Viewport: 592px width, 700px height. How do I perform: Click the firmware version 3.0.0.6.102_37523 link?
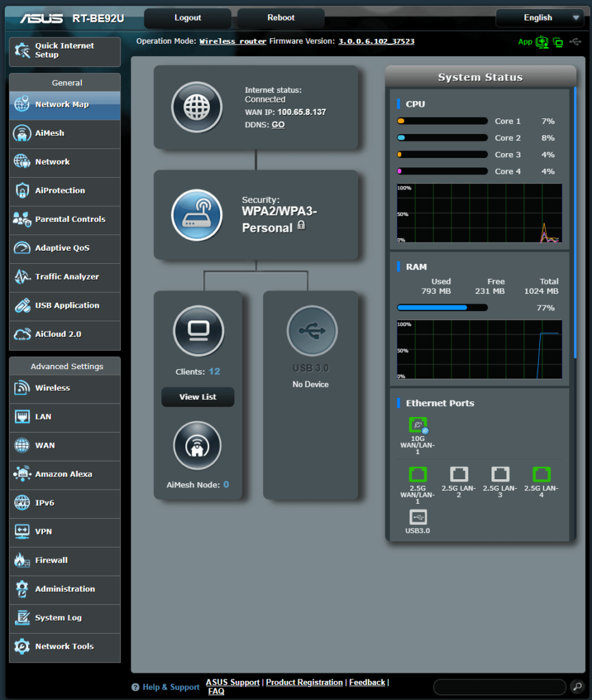coord(377,41)
